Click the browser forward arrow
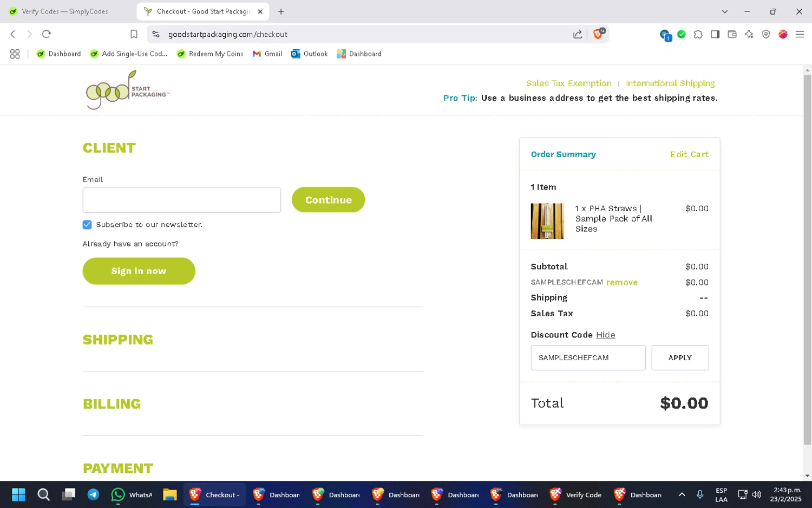 point(30,34)
